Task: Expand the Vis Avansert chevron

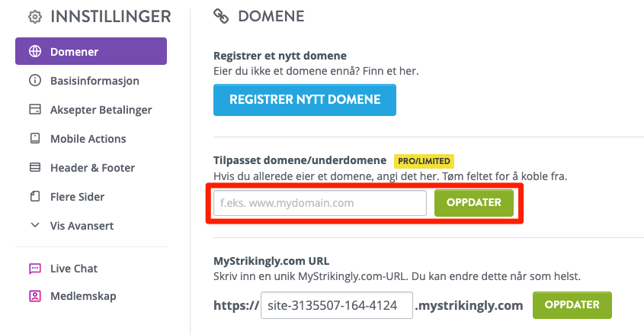Action: pos(35,225)
